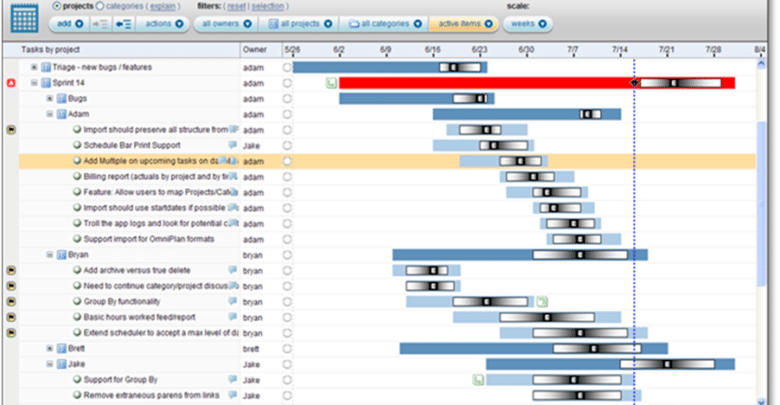Image resolution: width=780 pixels, height=405 pixels.
Task: Collapse the Adam group
Action: [49, 114]
